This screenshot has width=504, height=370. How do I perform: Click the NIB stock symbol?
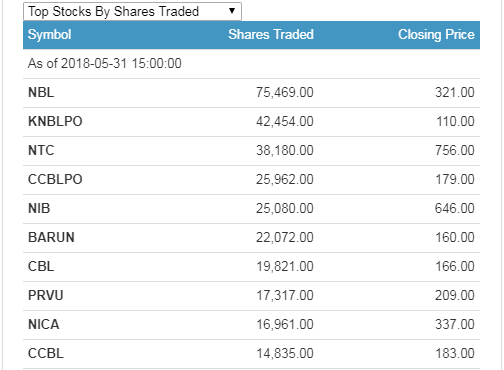(x=39, y=208)
